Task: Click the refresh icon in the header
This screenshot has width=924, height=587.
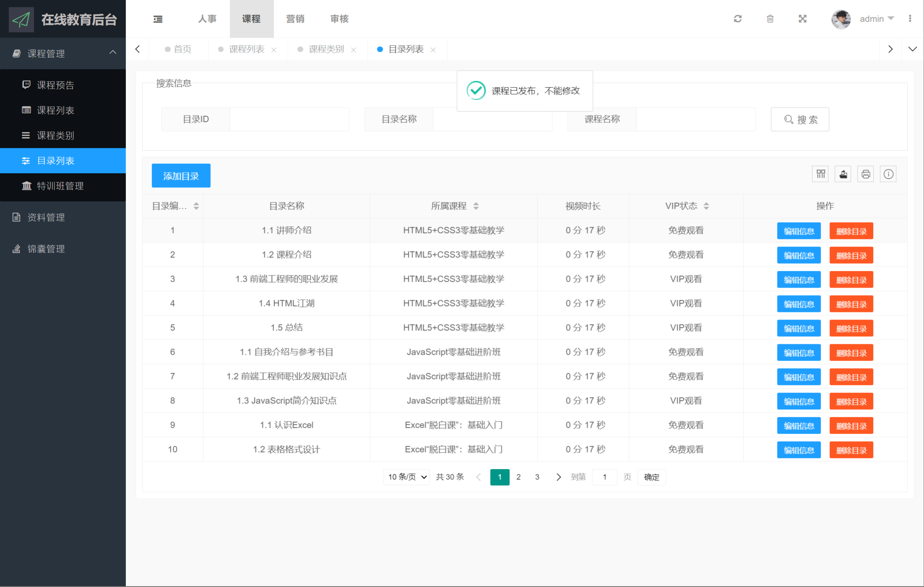Action: [737, 19]
